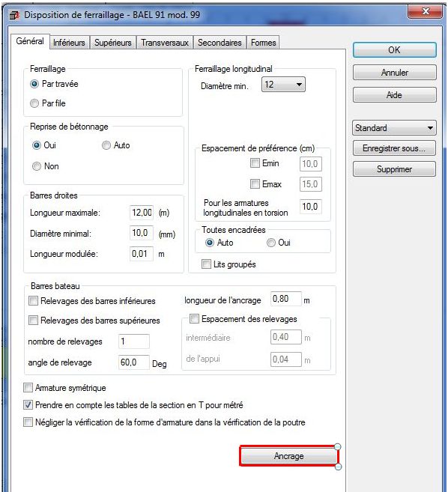Click the Ancrage button
Screen dimensions: 448x492
click(x=289, y=456)
